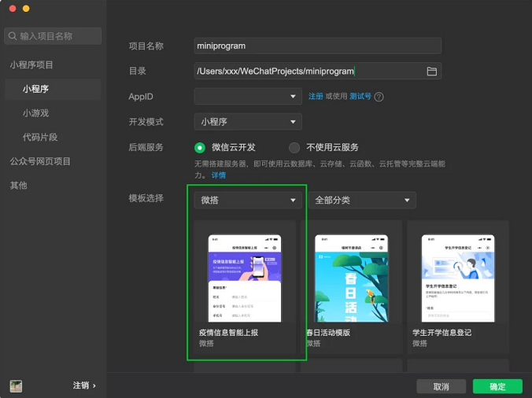Viewport: 532px width, 398px height.
Task: Select 微信云开发 radio option
Action: point(200,147)
